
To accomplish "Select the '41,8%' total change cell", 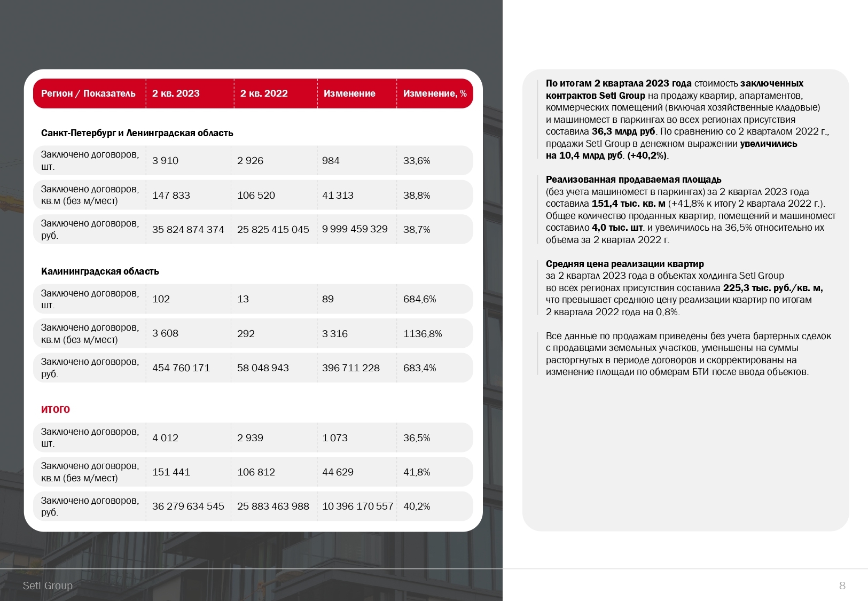I will click(417, 472).
